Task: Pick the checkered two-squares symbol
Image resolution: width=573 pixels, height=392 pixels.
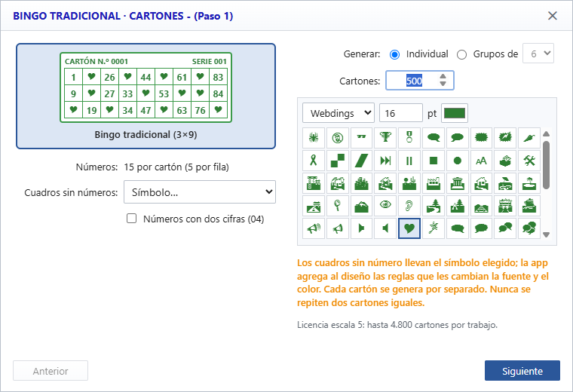Action: tap(337, 161)
